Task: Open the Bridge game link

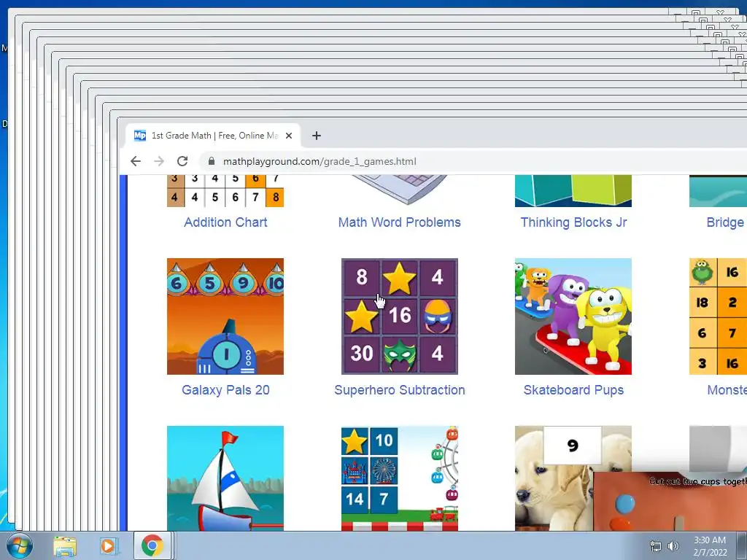Action: (726, 222)
